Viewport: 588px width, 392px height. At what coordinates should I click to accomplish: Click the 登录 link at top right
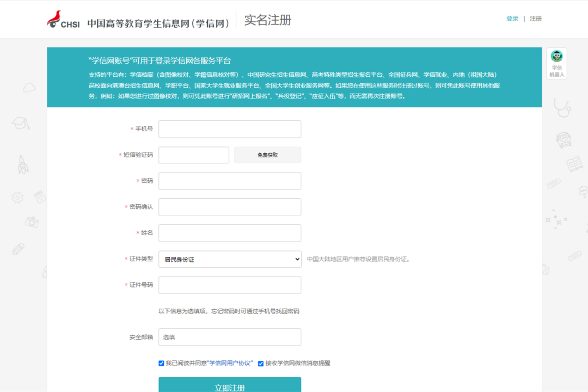point(512,19)
